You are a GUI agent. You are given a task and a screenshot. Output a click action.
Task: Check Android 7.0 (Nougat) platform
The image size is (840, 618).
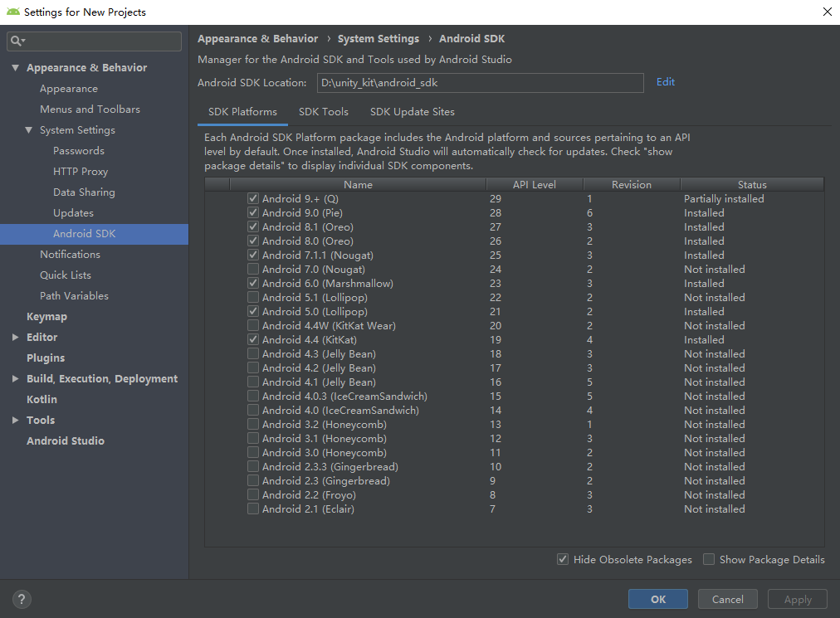253,270
